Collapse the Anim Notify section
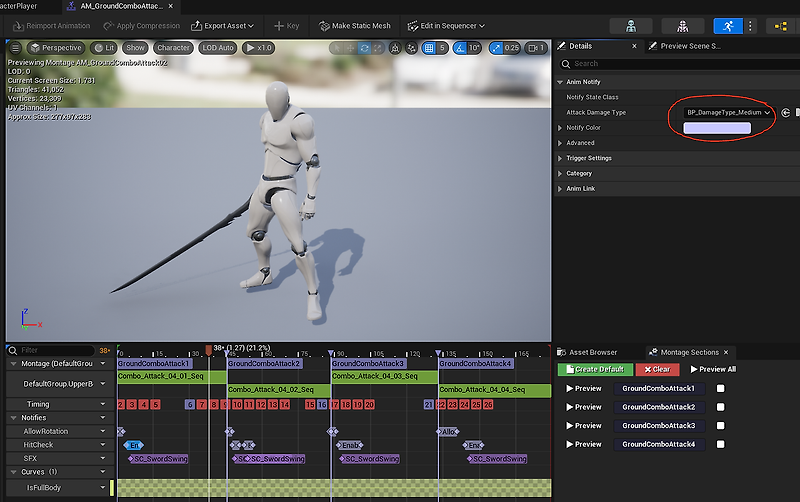 [560, 82]
